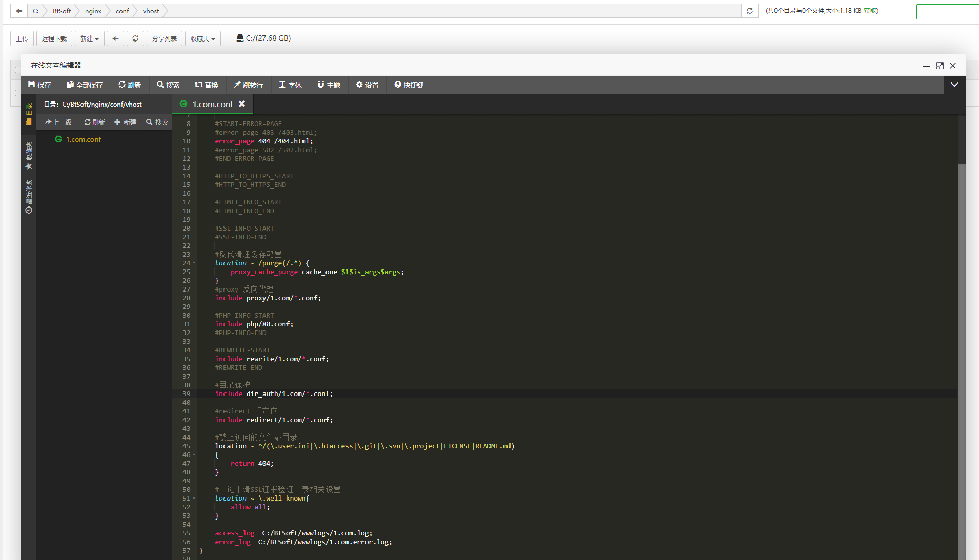Maximize the online text editor window
The image size is (979, 560).
pos(940,66)
